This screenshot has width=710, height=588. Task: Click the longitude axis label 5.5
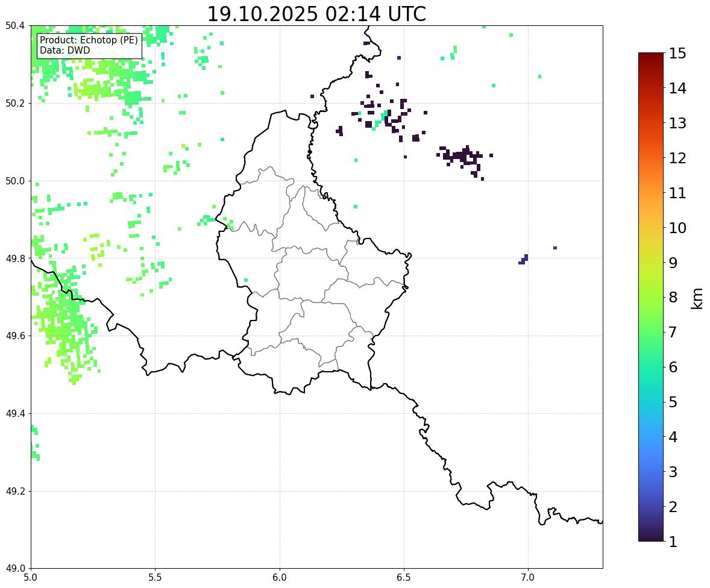point(156,578)
